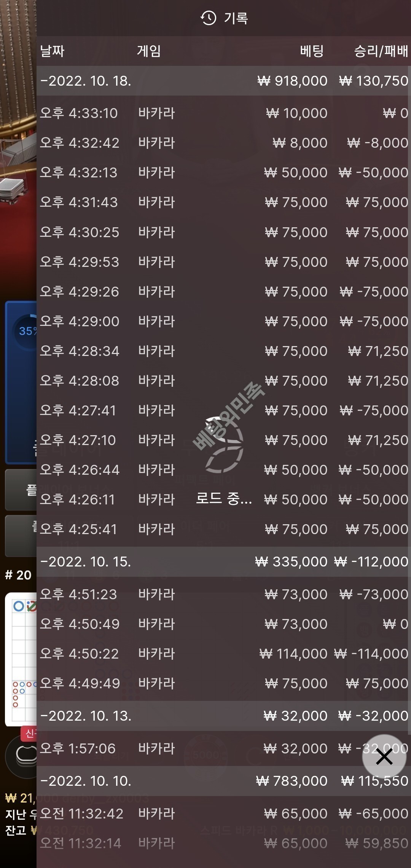Click the history clock icon
The height and width of the screenshot is (868, 411).
tap(208, 18)
